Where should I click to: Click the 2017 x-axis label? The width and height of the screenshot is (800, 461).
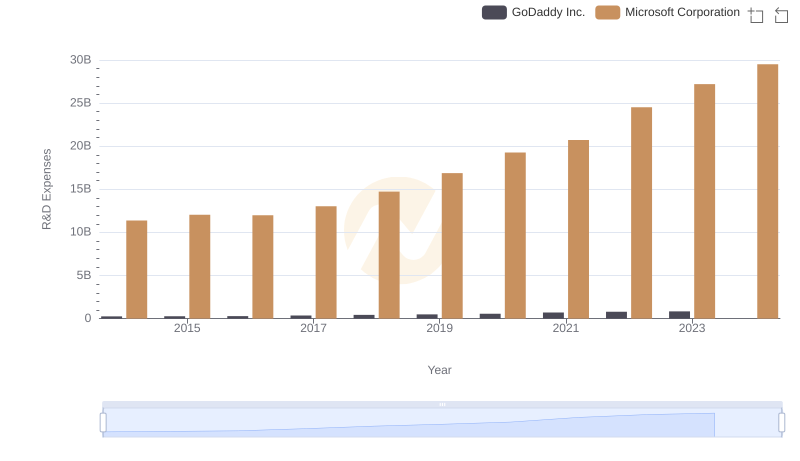click(x=313, y=328)
